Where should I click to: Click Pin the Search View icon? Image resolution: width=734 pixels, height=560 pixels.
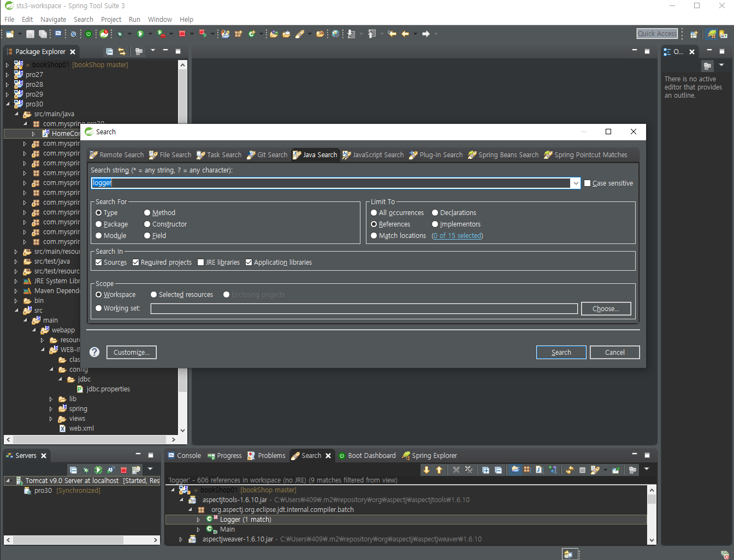[x=615, y=470]
